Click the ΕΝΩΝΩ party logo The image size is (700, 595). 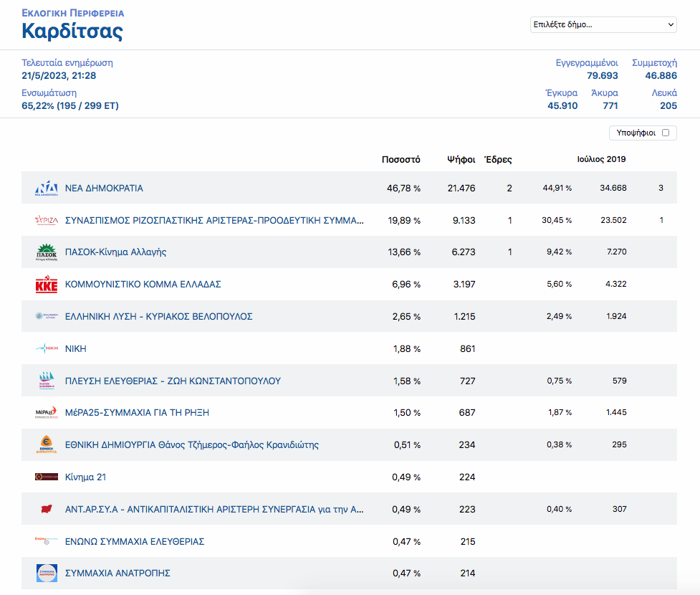[x=47, y=541]
